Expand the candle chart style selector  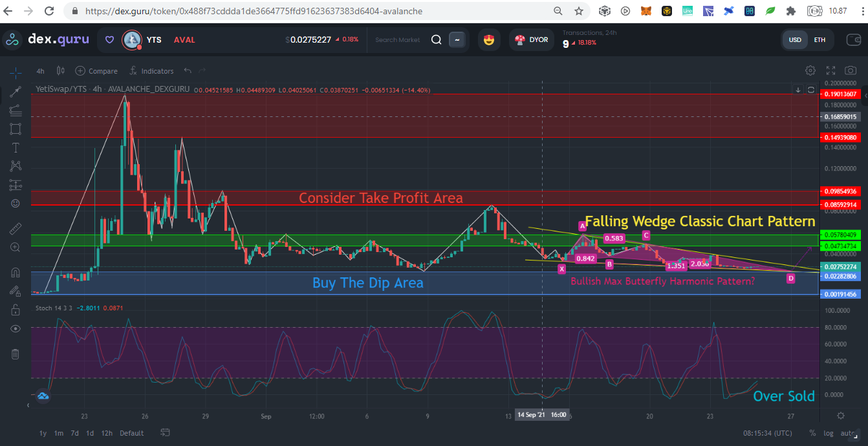(61, 70)
